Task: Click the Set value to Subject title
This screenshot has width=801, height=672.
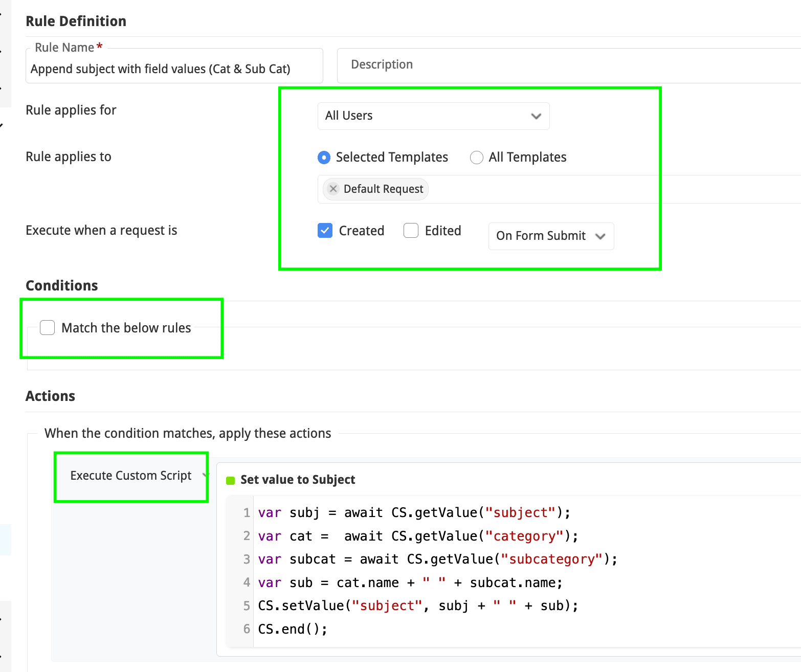Action: 298,480
